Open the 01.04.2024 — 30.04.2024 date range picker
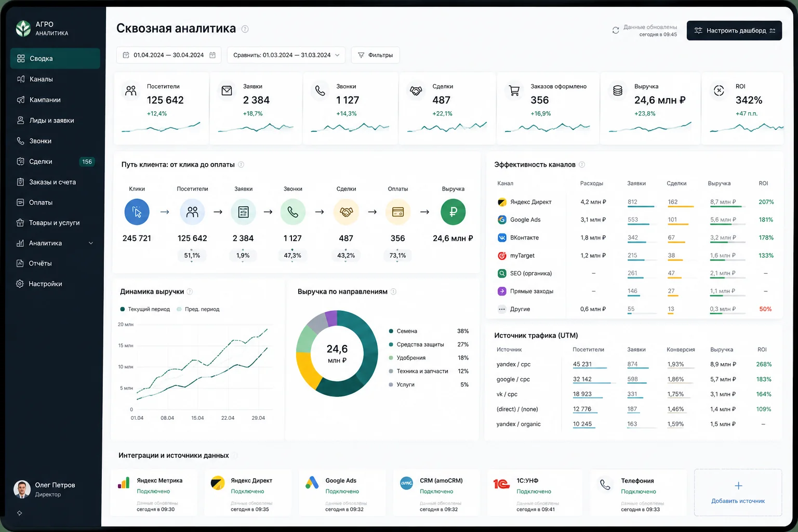The image size is (798, 532). pyautogui.click(x=169, y=55)
